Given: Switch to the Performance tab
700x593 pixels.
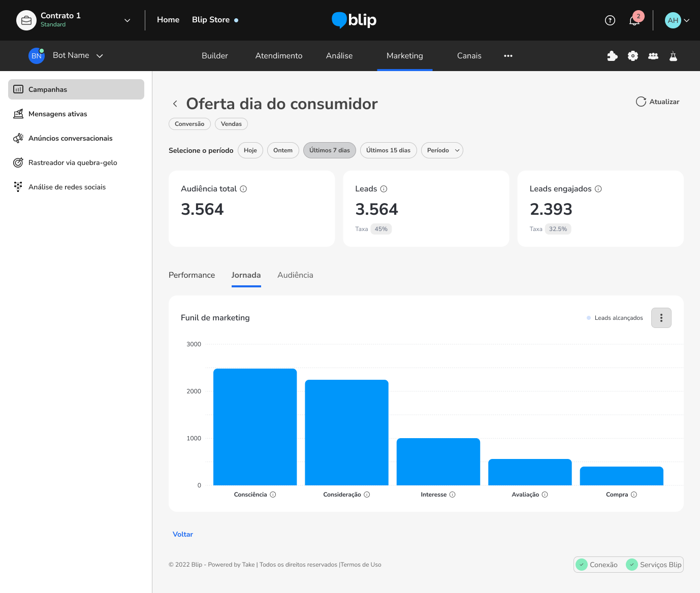Looking at the screenshot, I should (192, 275).
